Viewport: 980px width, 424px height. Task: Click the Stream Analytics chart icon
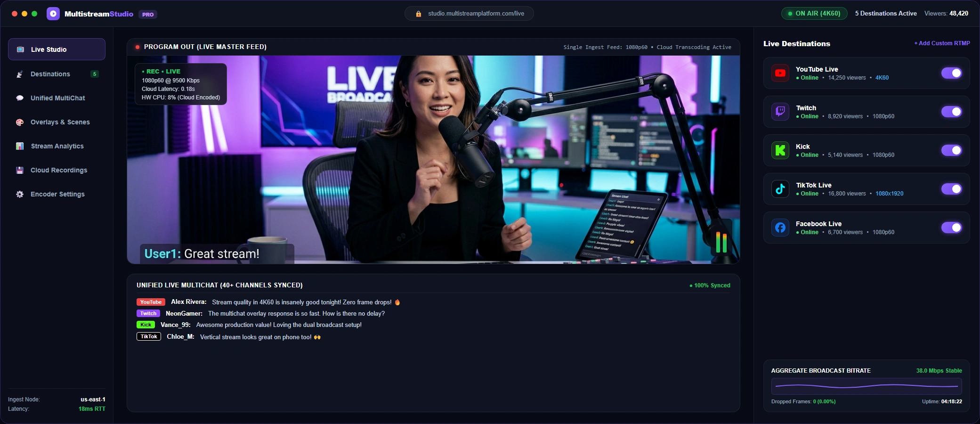coord(20,146)
